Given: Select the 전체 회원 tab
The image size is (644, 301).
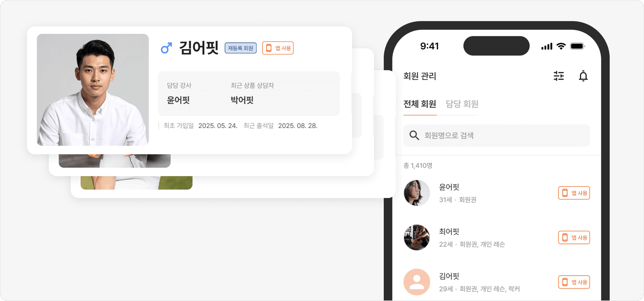Looking at the screenshot, I should click(420, 104).
